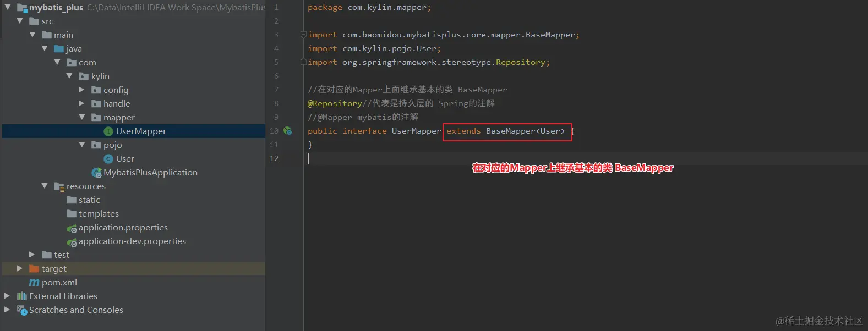Screen dimensions: 868x331
Task: Toggle import fold marker on line 3
Action: click(303, 35)
